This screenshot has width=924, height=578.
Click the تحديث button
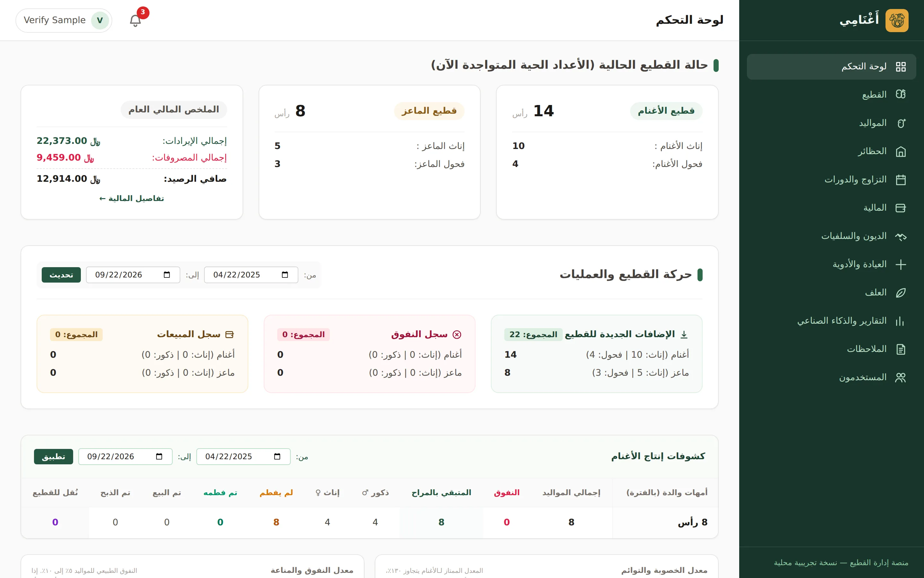pyautogui.click(x=61, y=275)
